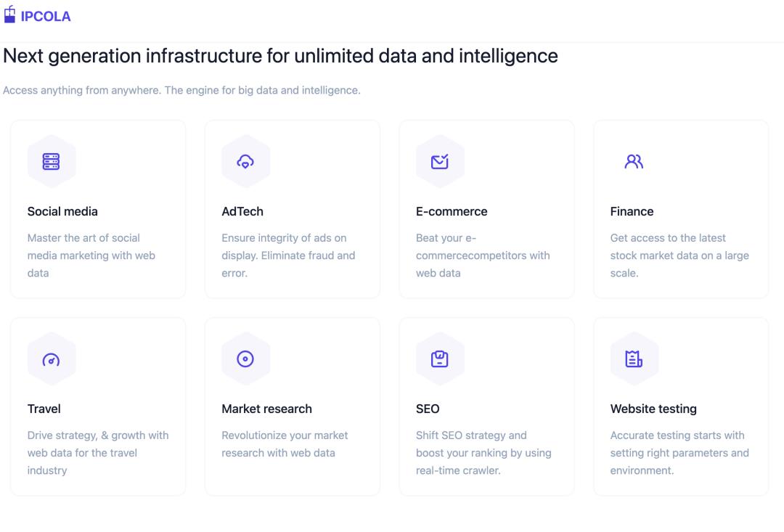Click the Finance users icon
The width and height of the screenshot is (784, 532).
(x=634, y=162)
